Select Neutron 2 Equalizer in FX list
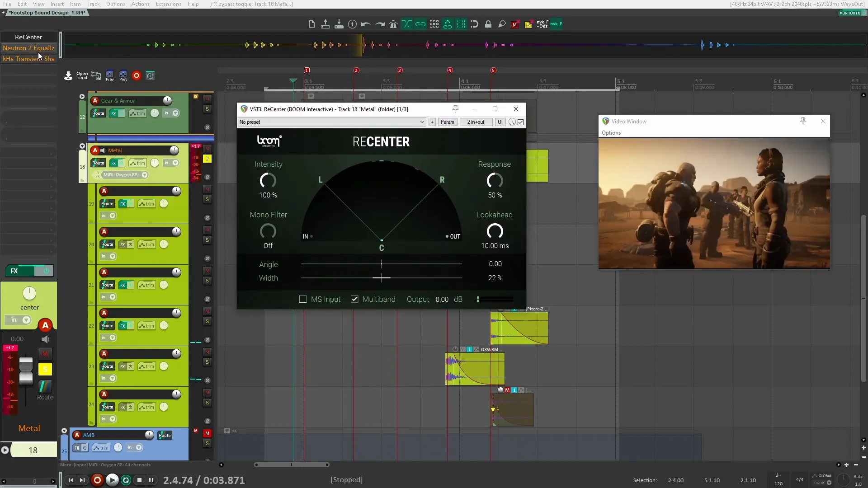 click(x=28, y=48)
